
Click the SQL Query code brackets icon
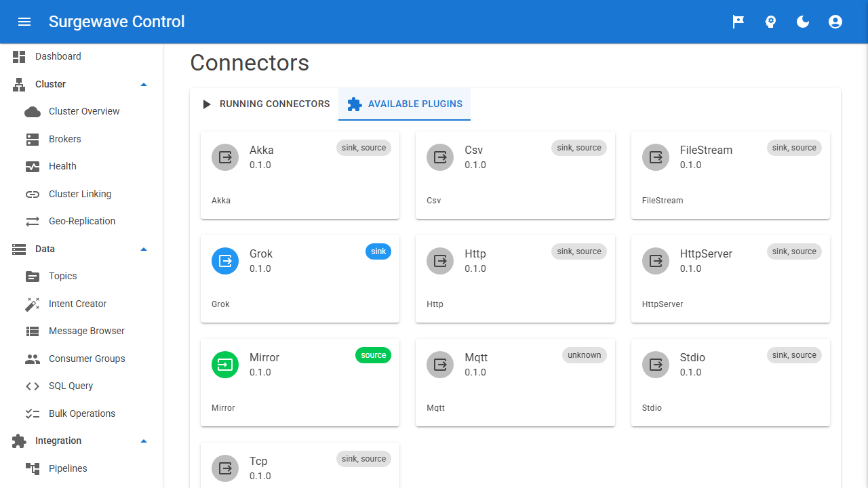coord(33,386)
